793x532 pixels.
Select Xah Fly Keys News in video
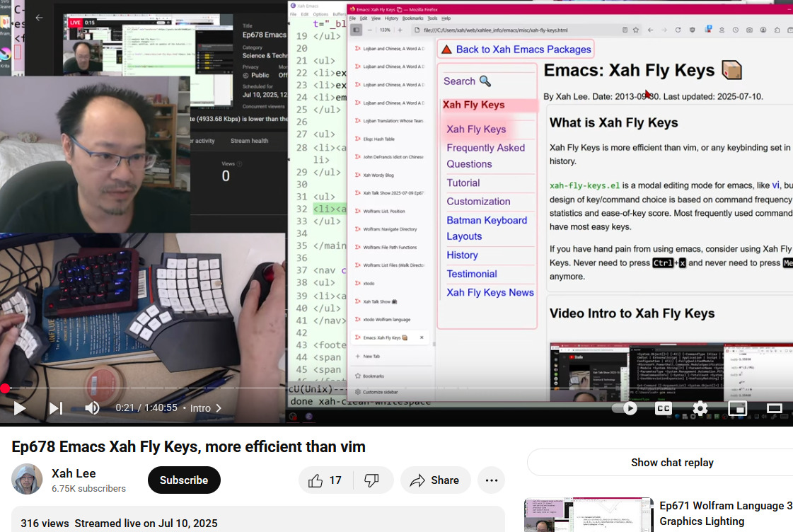point(490,292)
